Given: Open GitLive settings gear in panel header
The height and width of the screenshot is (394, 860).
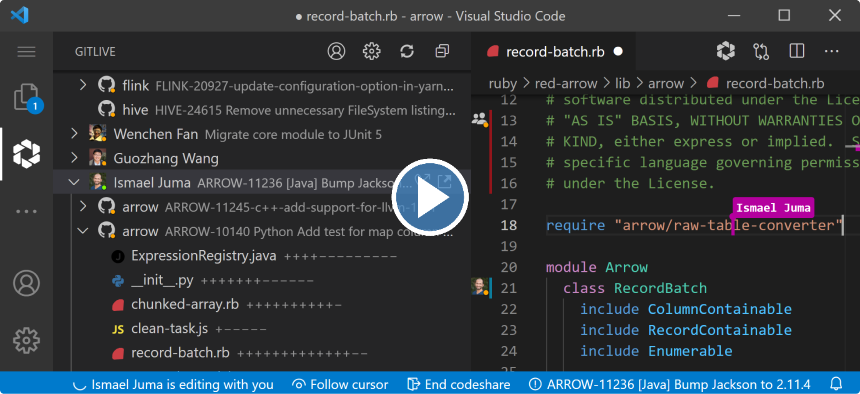Looking at the screenshot, I should (x=371, y=51).
